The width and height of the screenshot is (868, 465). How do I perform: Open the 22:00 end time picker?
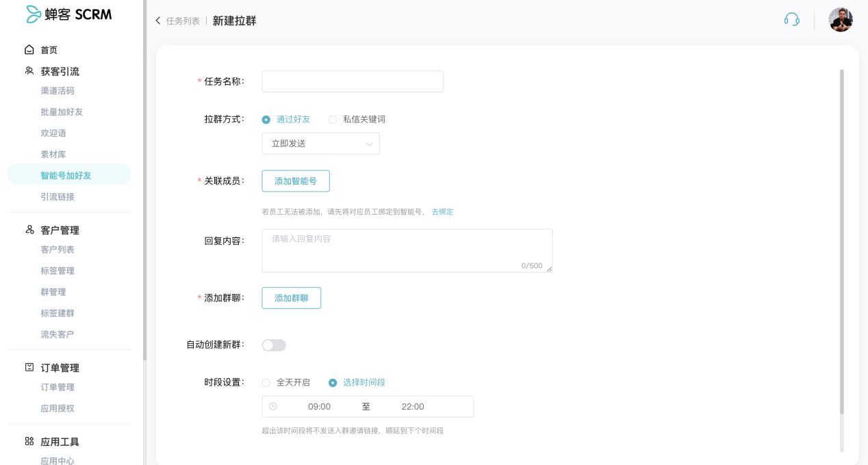click(x=413, y=406)
